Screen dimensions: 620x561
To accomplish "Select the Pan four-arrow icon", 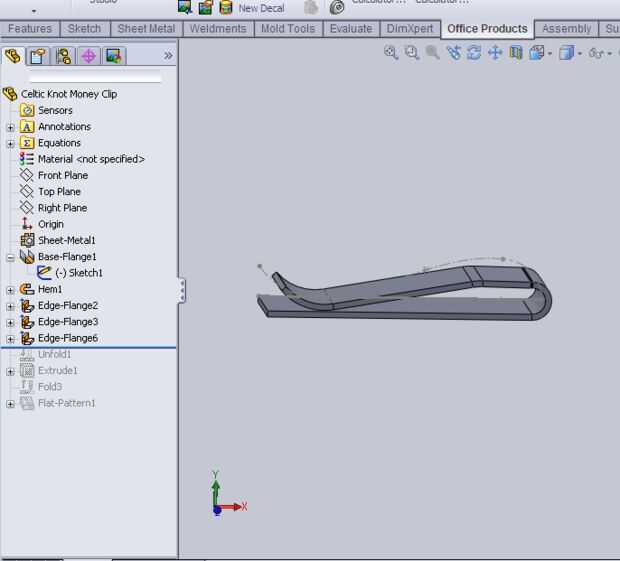I will 495,52.
